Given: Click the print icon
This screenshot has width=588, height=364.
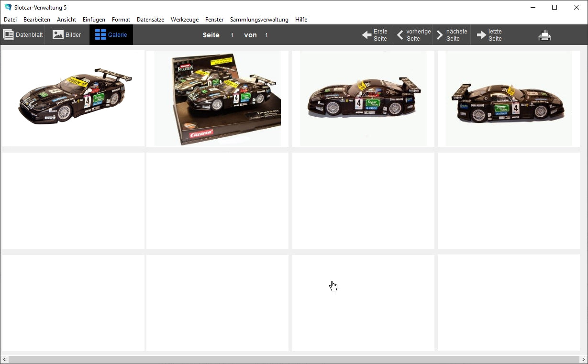Looking at the screenshot, I should pos(544,34).
